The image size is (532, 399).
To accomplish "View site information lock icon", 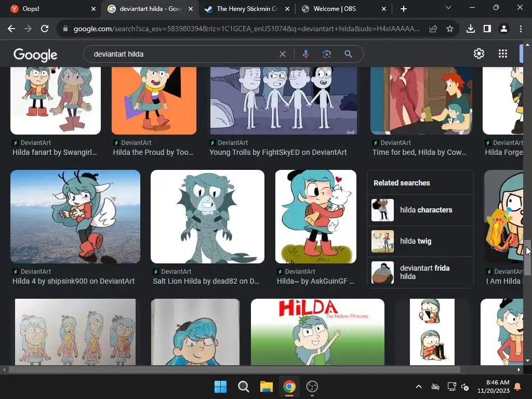I will [x=65, y=29].
